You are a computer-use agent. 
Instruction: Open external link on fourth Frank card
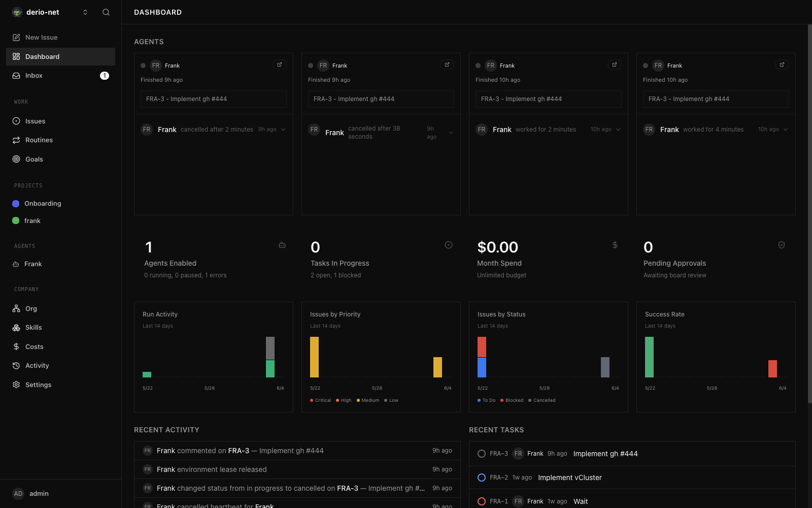coord(782,65)
